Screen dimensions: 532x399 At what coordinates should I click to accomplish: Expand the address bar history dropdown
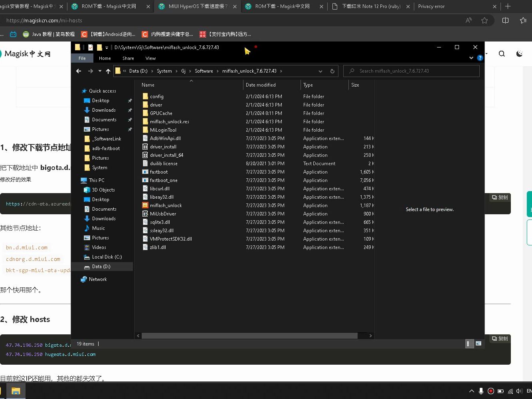[320, 71]
